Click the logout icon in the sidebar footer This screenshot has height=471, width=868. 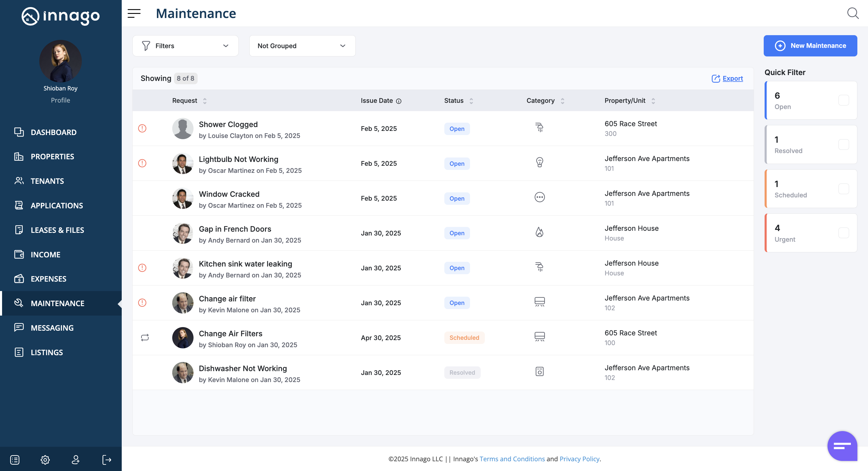(x=106, y=459)
